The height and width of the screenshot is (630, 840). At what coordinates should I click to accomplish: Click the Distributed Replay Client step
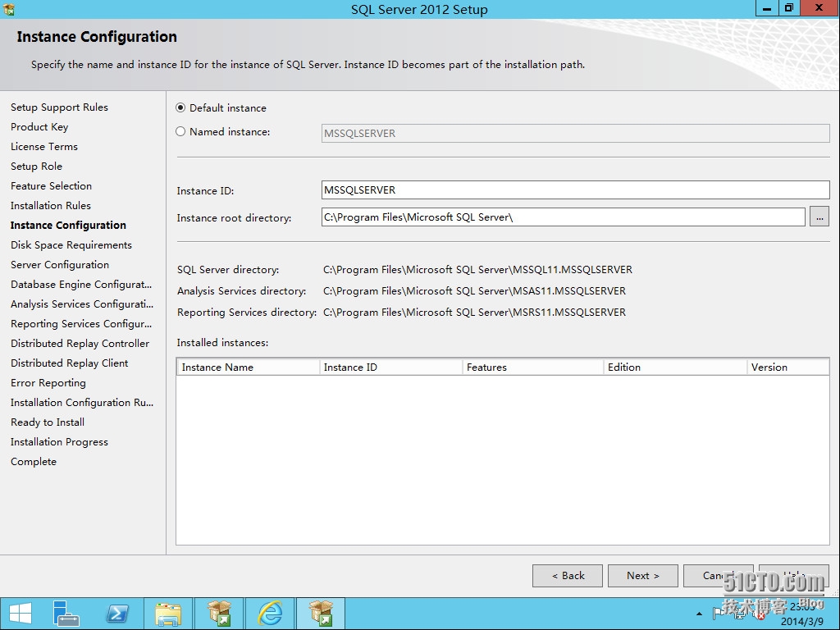70,363
